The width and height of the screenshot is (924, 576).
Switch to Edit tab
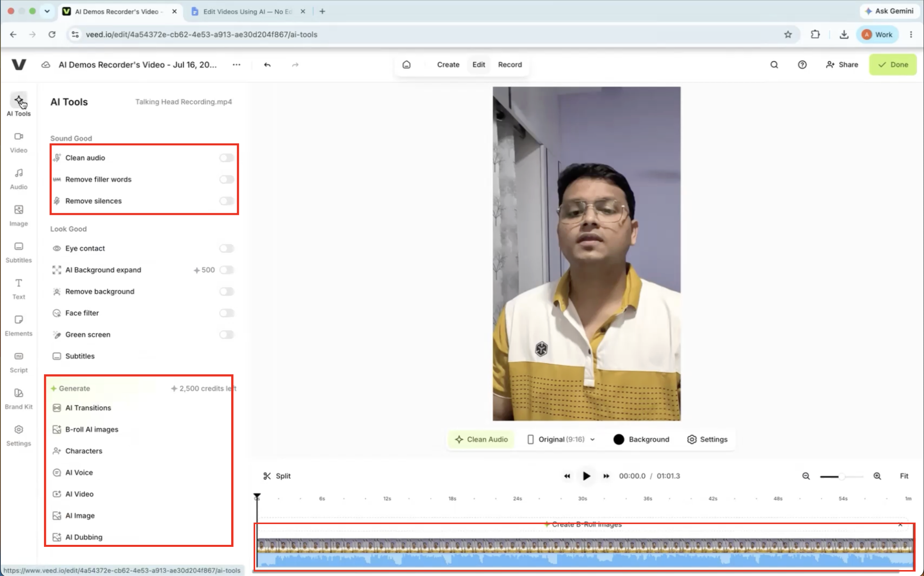click(x=478, y=64)
